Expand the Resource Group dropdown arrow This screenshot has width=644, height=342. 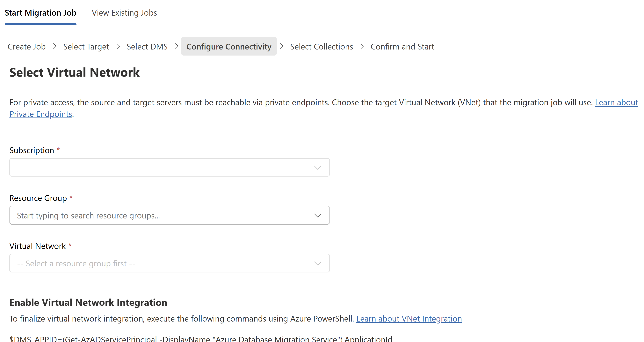[x=317, y=215]
